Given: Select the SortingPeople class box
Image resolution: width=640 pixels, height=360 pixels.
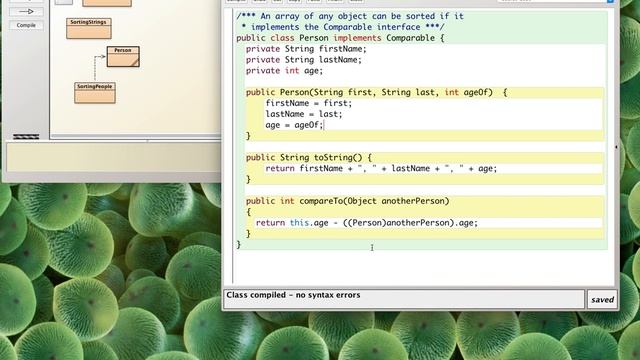Looking at the screenshot, I should [x=95, y=93].
